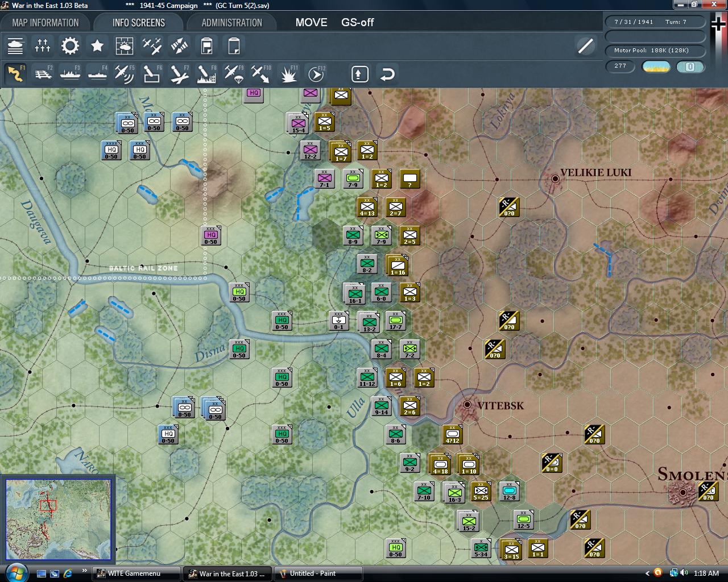
Task: Select the green 8-9 infantry unit
Action: (x=353, y=235)
